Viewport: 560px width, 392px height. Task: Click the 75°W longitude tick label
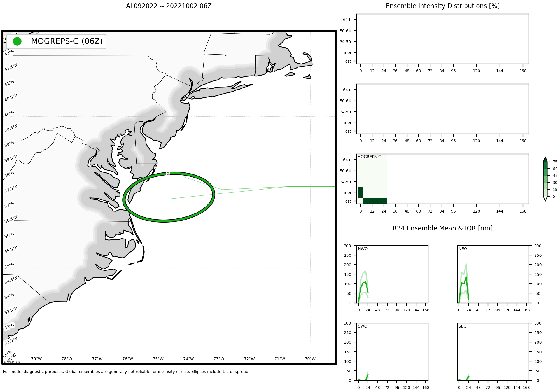pos(158,359)
